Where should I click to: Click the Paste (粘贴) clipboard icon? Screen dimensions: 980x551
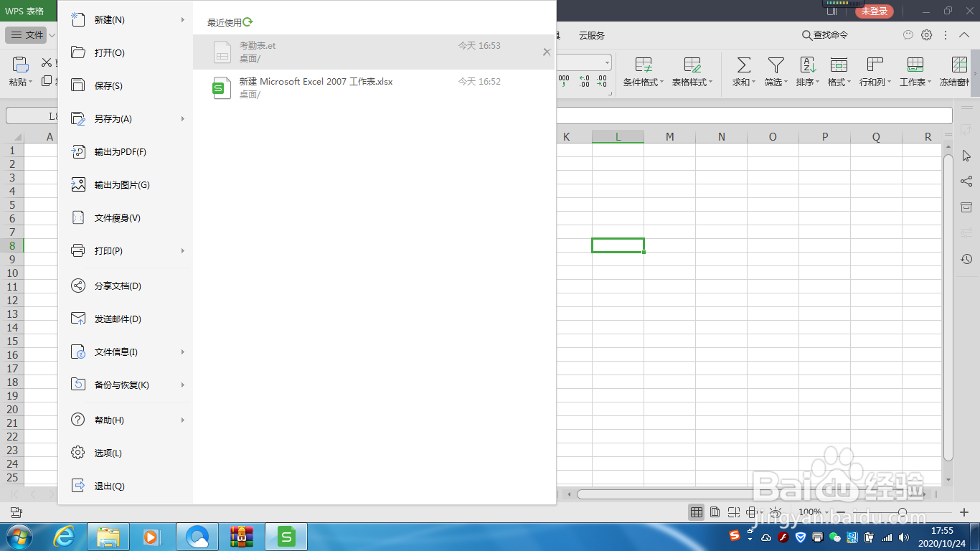click(x=20, y=65)
